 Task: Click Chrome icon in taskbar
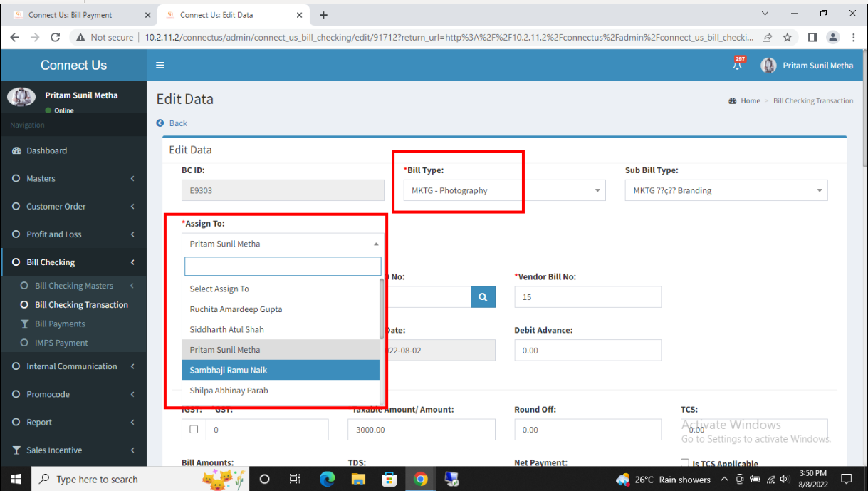[421, 479]
